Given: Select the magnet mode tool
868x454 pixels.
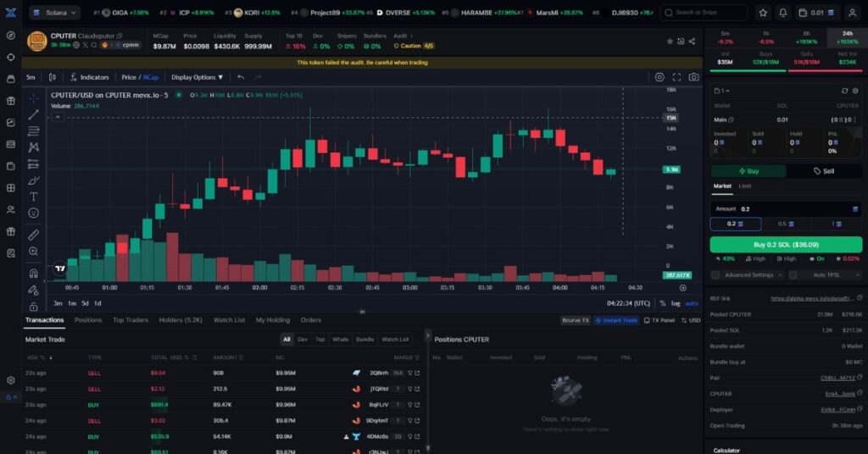Looking at the screenshot, I should pyautogui.click(x=33, y=274).
